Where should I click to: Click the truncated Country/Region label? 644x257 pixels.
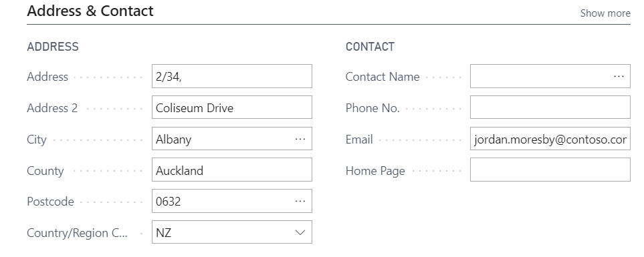click(77, 233)
